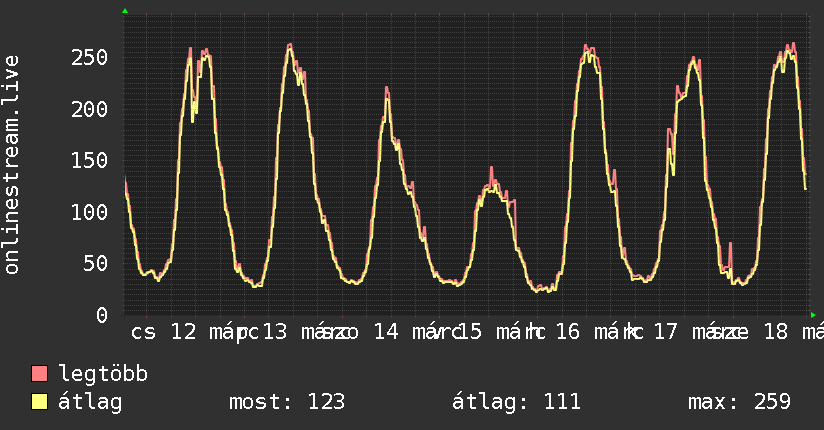The image size is (824, 430).
Task: Click the green arrow at x-axis end
Action: (813, 315)
